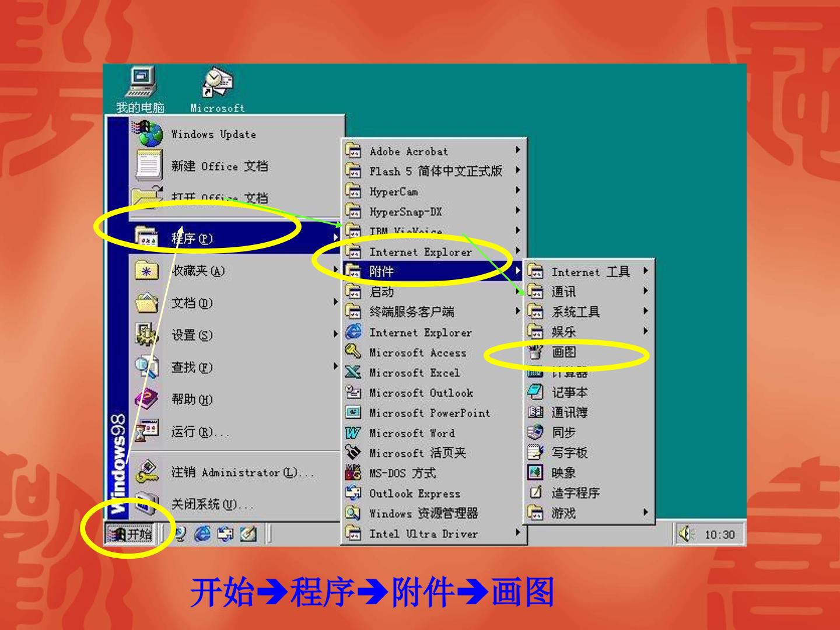
Task: Click the 10:30 taskbar clock
Action: coord(720,534)
